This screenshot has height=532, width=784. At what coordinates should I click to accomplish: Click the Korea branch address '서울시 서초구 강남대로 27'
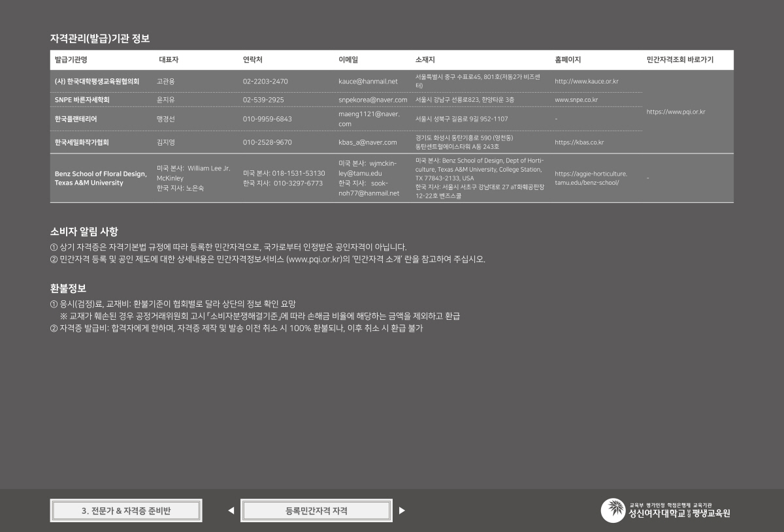pyautogui.click(x=480, y=191)
